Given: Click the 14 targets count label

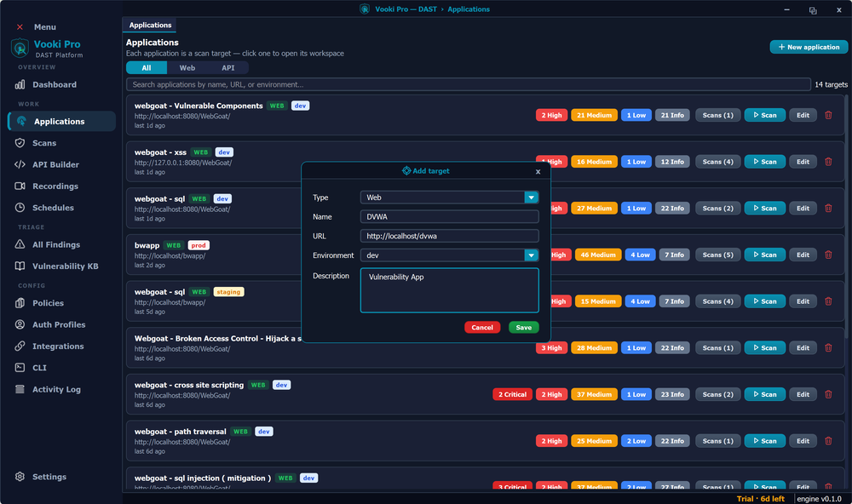Looking at the screenshot, I should 831,85.
